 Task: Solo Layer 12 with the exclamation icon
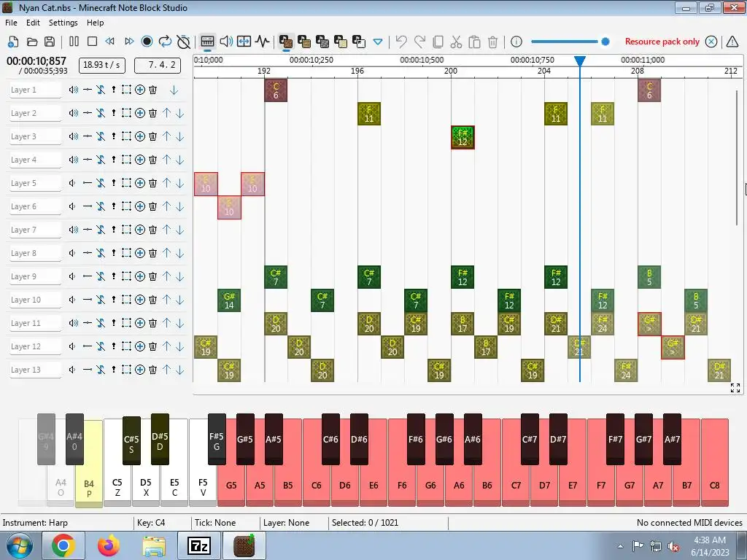pos(113,346)
